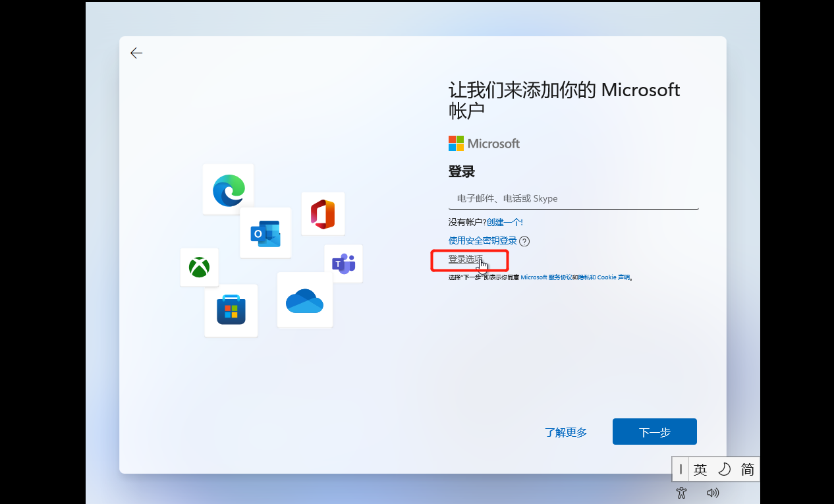834x504 pixels.
Task: Open the accessibility icon in the corner
Action: [x=682, y=492]
